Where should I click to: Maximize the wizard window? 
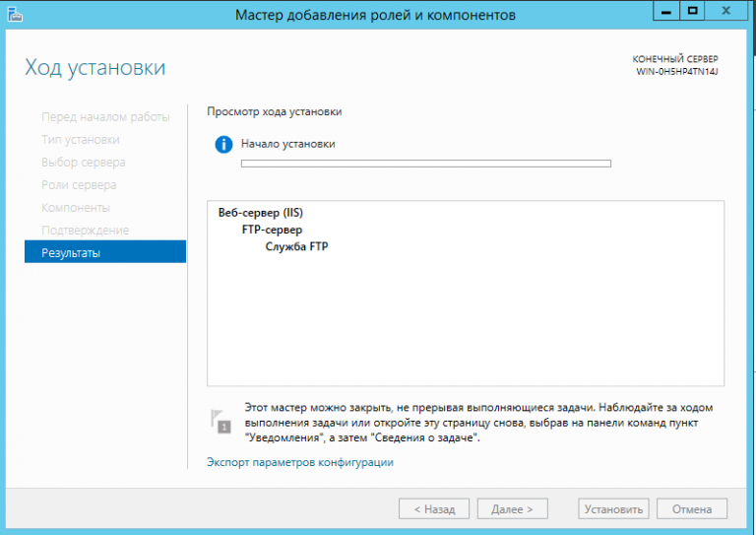[x=692, y=12]
